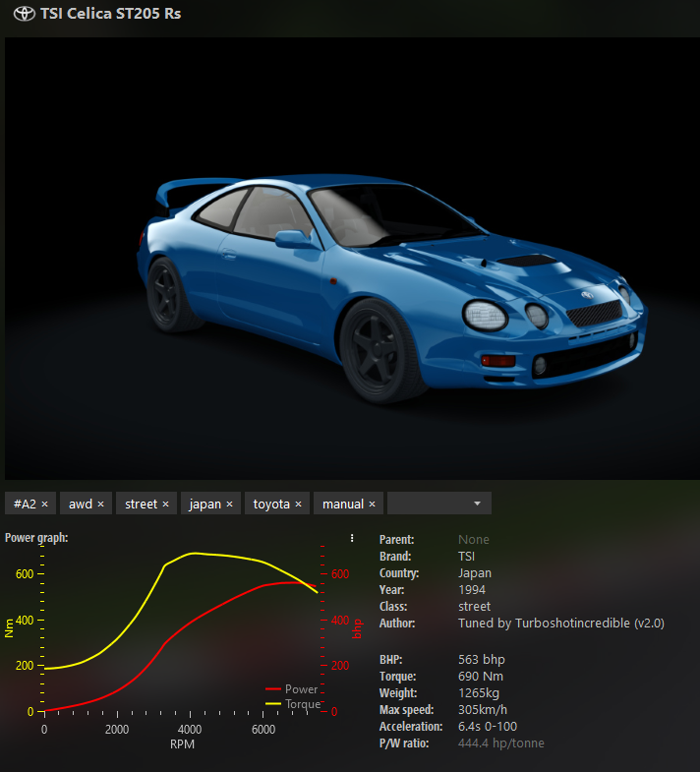Click the Year value 1994
Viewport: 700px width, 772px height.
click(x=472, y=590)
